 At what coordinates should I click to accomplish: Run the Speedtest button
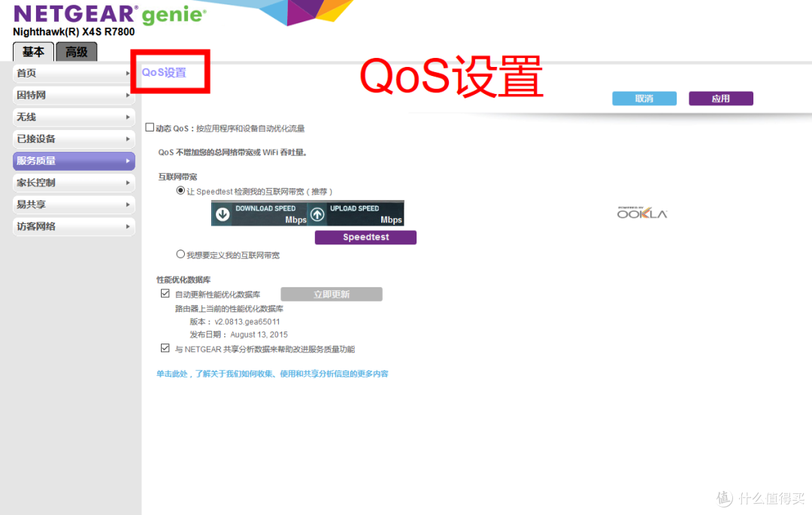[365, 237]
